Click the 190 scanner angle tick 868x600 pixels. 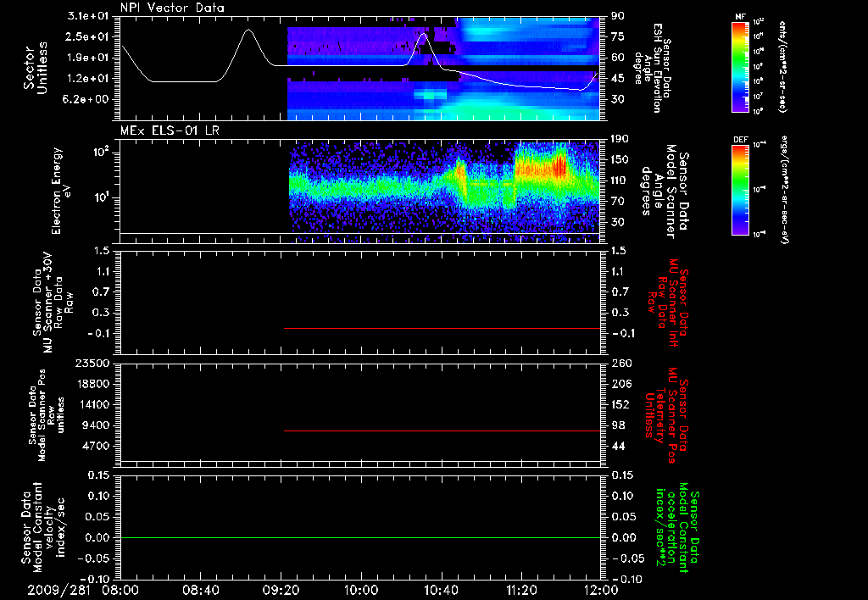tap(620, 139)
